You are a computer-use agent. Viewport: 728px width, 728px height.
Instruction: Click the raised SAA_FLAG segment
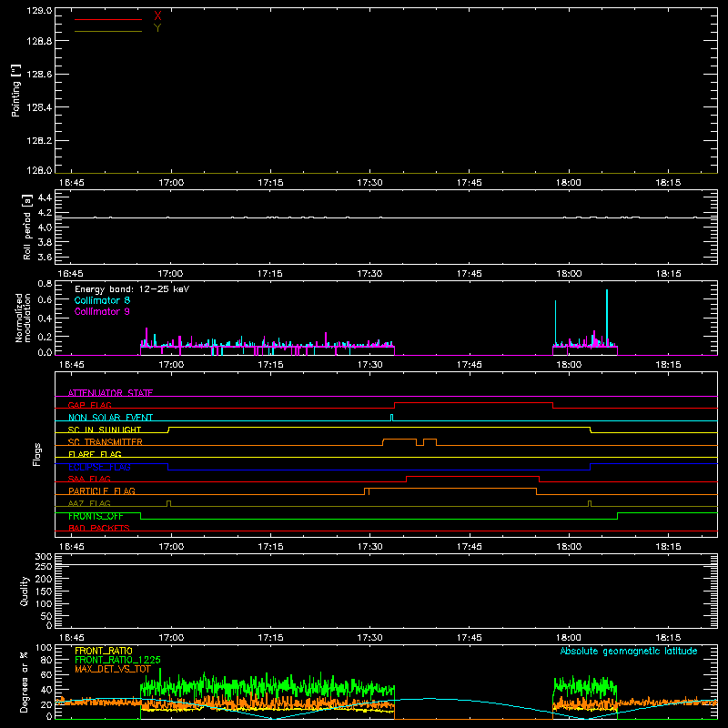click(472, 477)
